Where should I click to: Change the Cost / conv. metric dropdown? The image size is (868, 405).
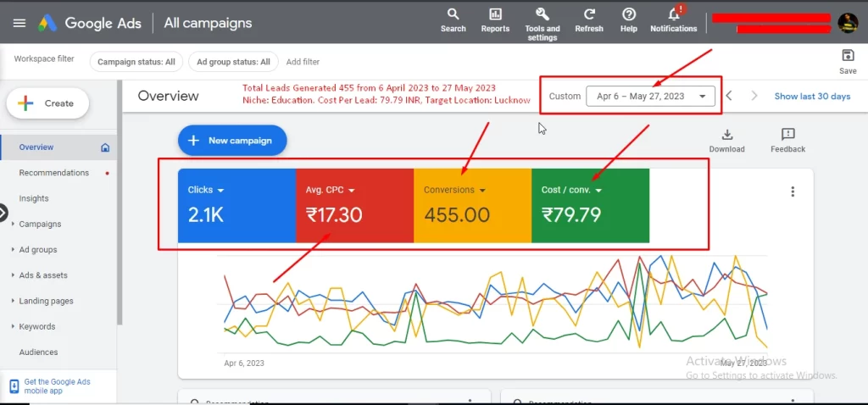point(571,190)
